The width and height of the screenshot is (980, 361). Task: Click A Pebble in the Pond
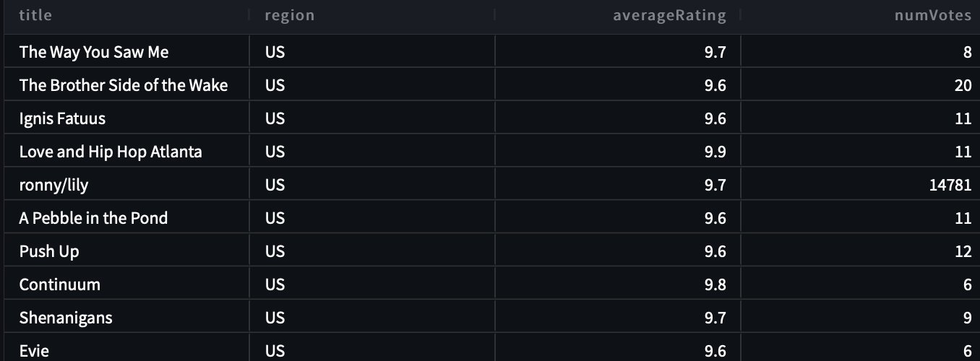tap(126, 218)
